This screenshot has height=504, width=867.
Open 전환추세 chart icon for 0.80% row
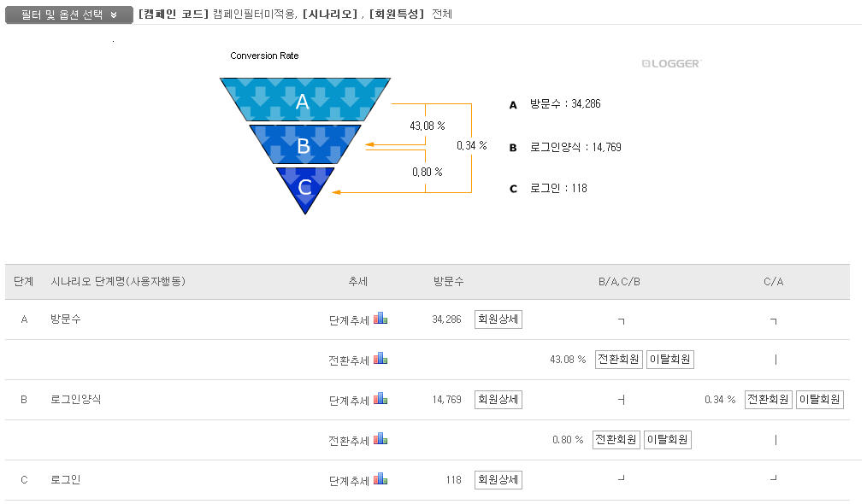[x=380, y=439]
